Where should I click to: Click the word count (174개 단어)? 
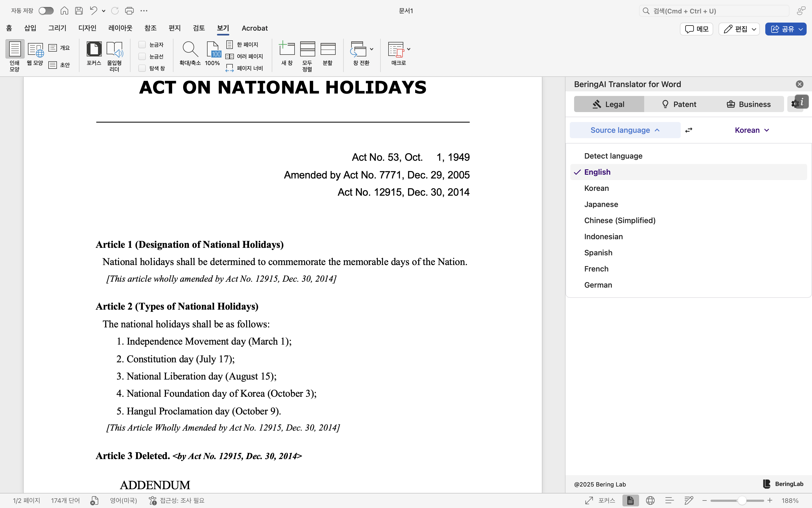tap(66, 500)
